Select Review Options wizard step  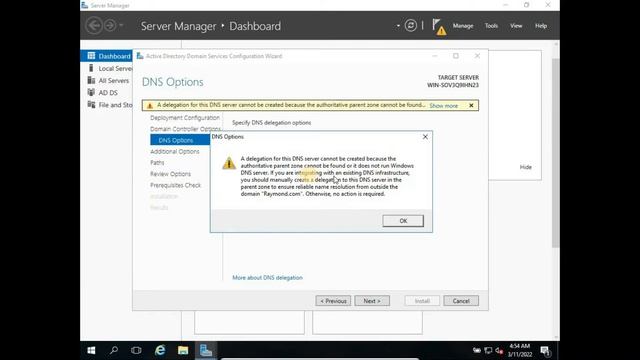(x=170, y=174)
